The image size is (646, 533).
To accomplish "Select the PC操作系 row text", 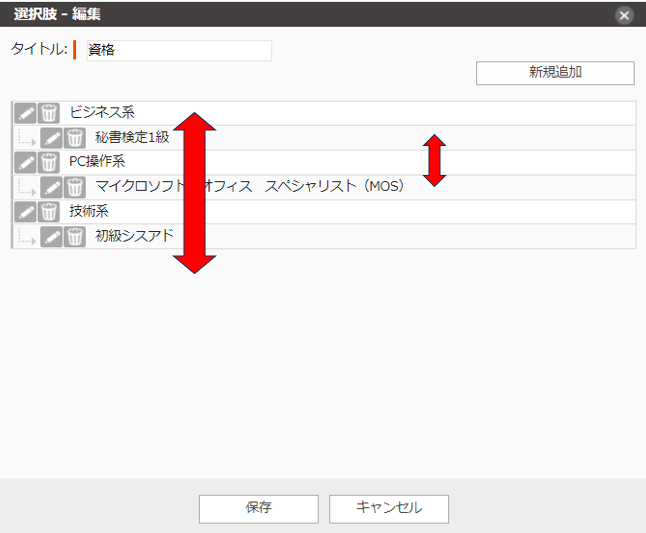I will tap(97, 161).
